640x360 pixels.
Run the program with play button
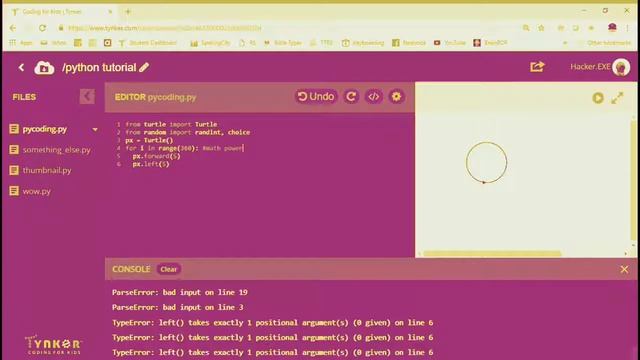[598, 98]
